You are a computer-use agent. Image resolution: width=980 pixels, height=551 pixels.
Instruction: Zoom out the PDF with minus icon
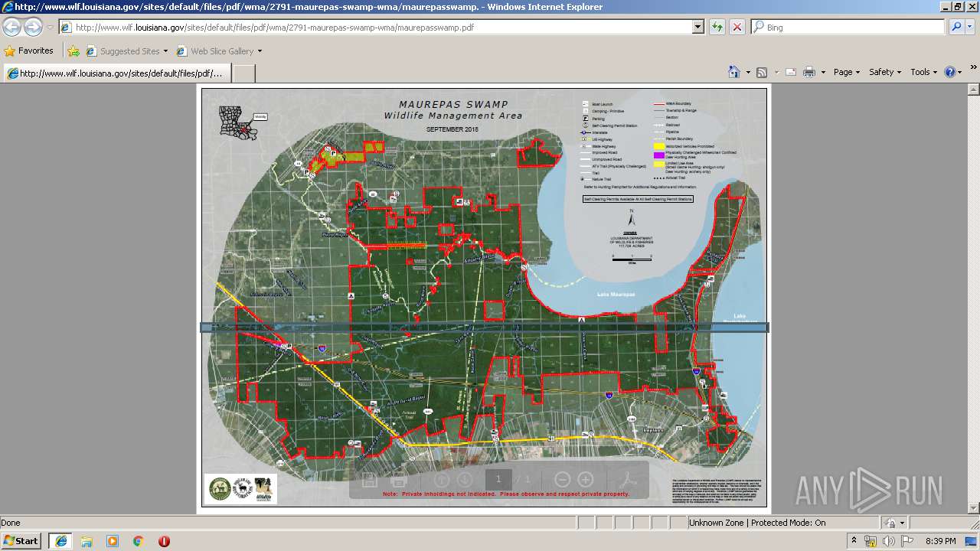click(x=562, y=480)
